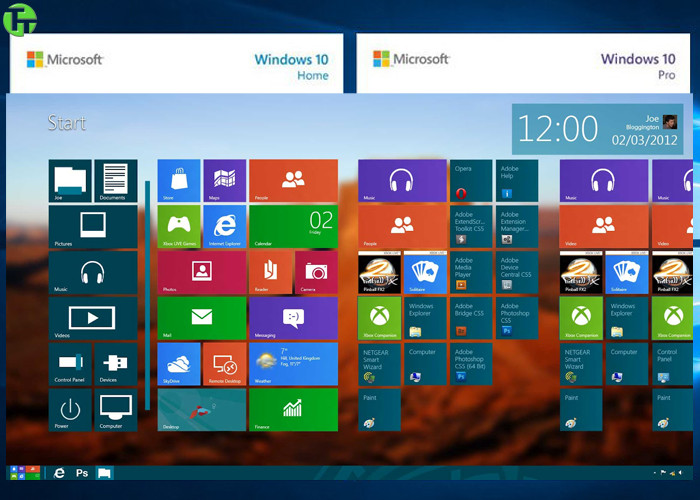Open Internet Explorer from the taskbar

pos(59,473)
